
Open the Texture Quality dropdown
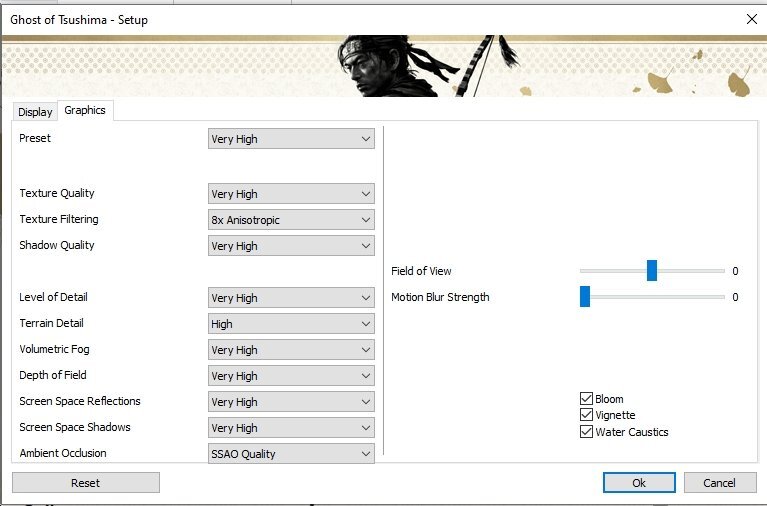[291, 194]
